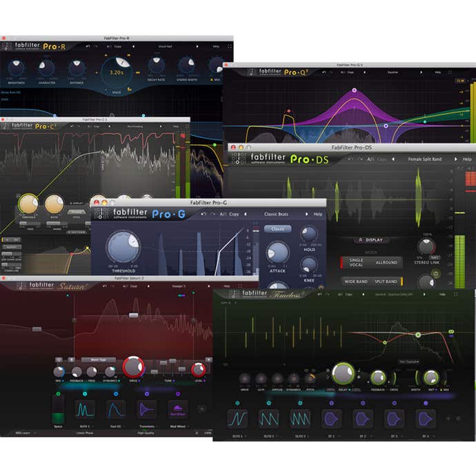Image resolution: width=476 pixels, height=476 pixels.
Task: Click the Threshold knob in Pro-G
Action: [123, 246]
